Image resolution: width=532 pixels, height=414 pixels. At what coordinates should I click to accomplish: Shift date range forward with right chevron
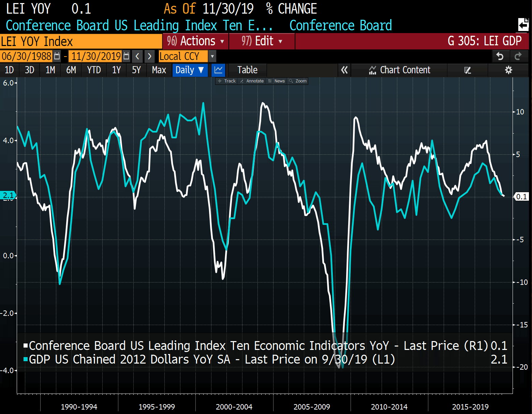[x=149, y=56]
